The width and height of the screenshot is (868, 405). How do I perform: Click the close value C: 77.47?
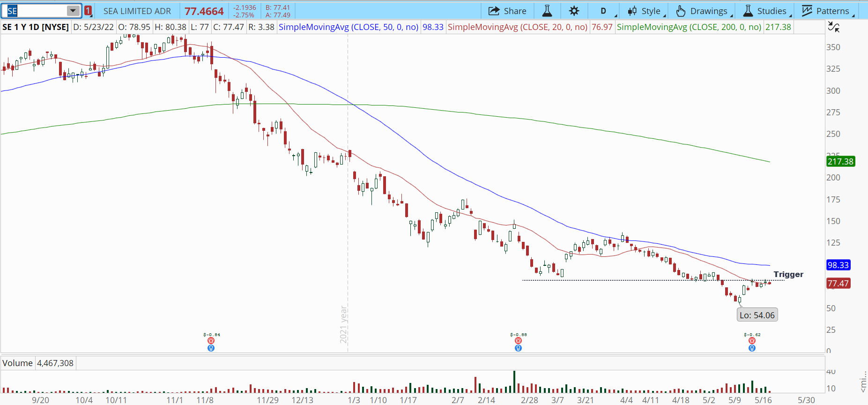[229, 27]
